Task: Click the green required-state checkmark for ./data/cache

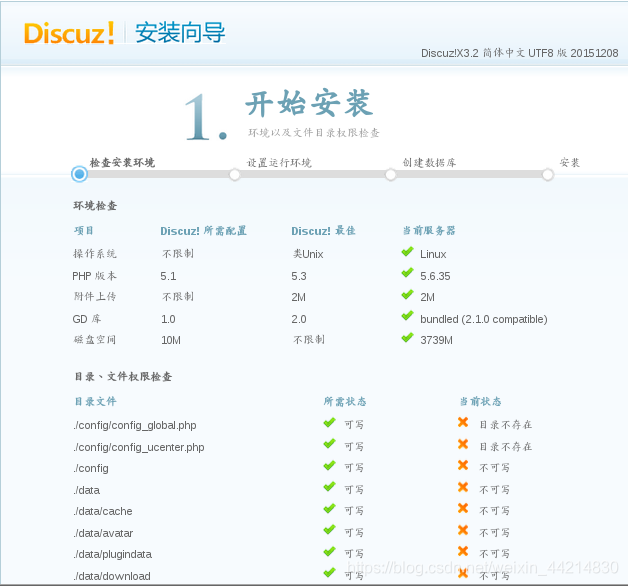Action: 329,509
